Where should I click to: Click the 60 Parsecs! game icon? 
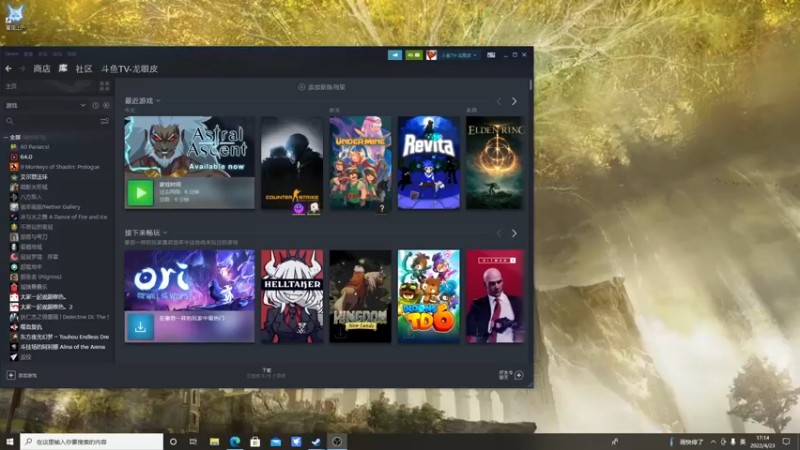pos(14,146)
